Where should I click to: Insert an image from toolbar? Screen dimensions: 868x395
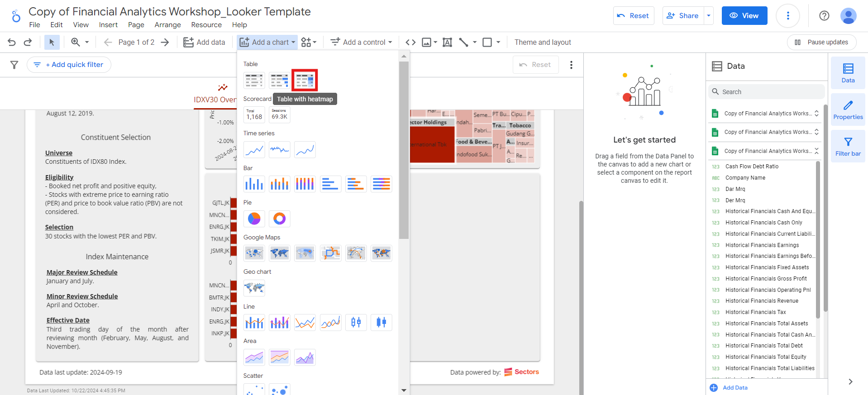(x=426, y=42)
